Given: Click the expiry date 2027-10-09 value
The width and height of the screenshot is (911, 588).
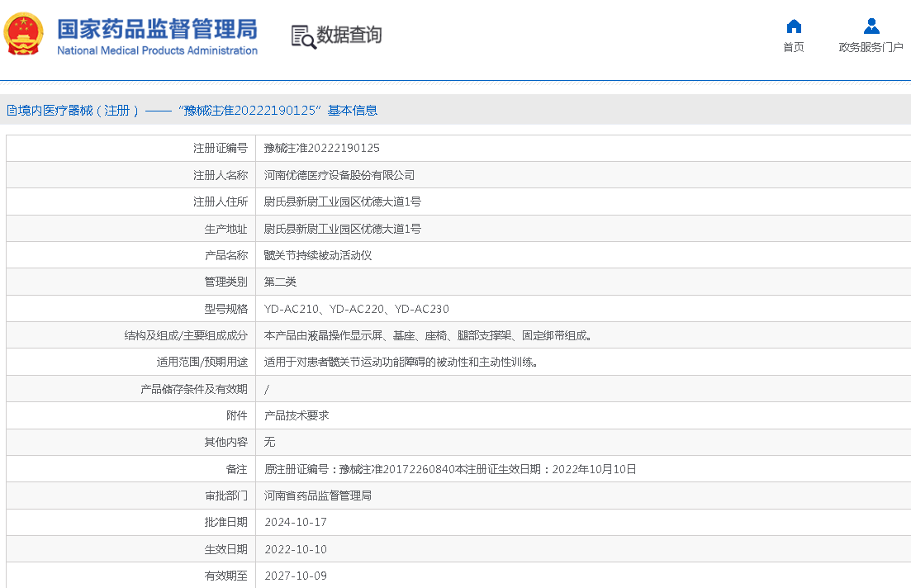Looking at the screenshot, I should tap(296, 576).
